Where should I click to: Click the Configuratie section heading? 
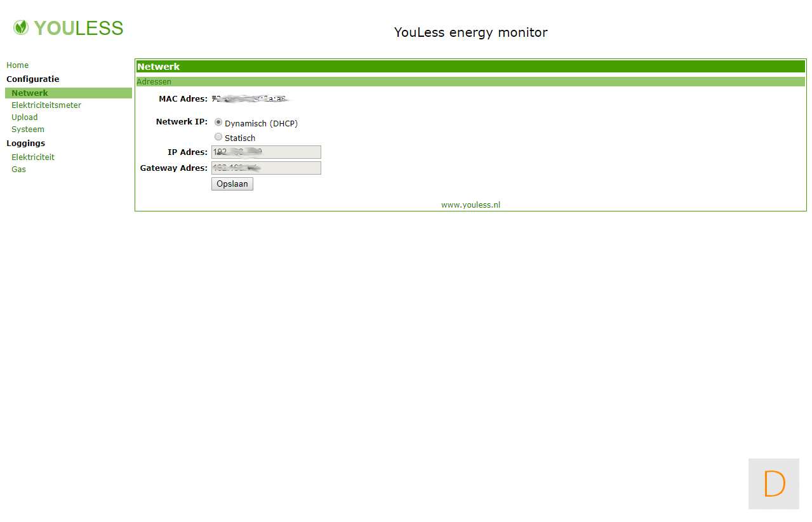[32, 79]
